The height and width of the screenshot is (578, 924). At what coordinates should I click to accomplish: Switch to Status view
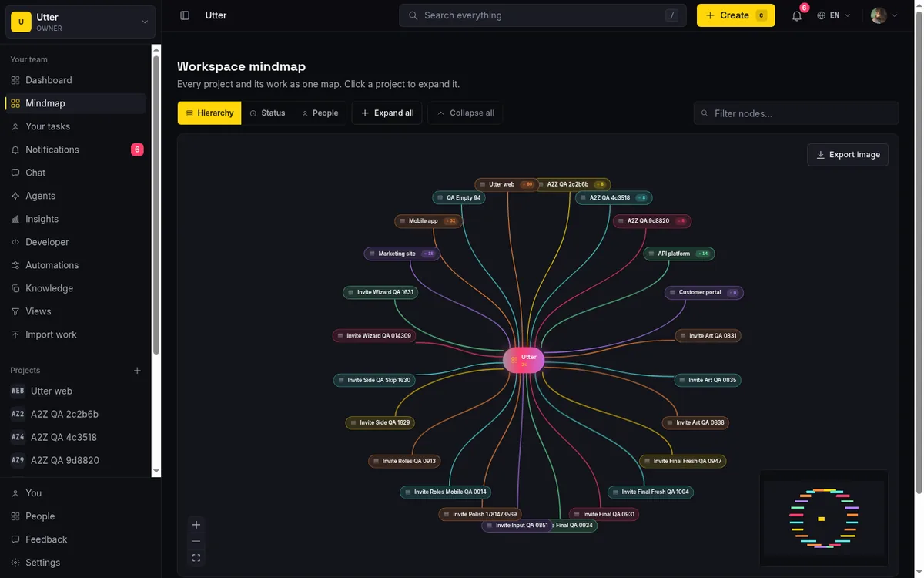click(267, 113)
